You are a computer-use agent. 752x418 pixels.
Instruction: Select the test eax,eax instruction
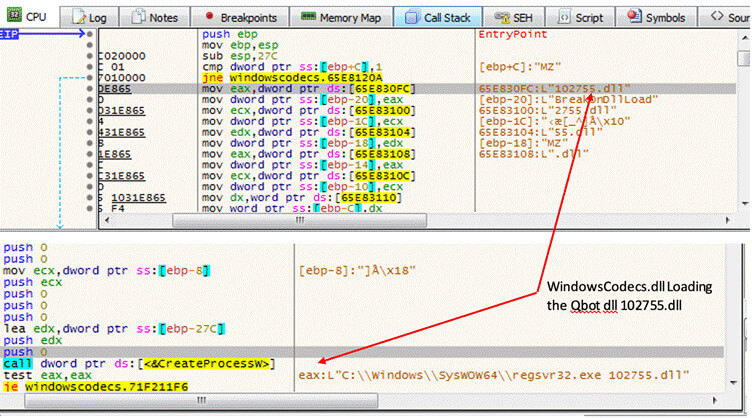tap(47, 375)
